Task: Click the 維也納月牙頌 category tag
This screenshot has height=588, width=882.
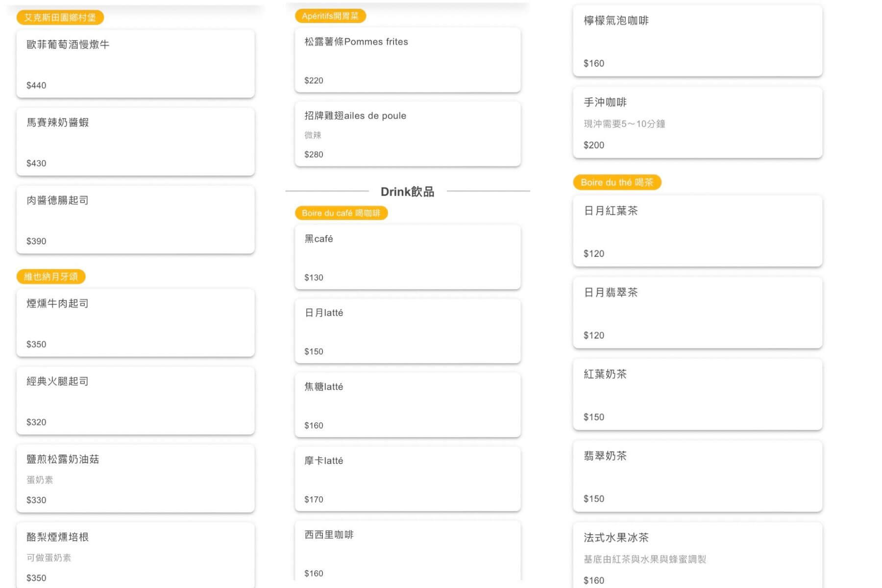Action: (x=51, y=276)
